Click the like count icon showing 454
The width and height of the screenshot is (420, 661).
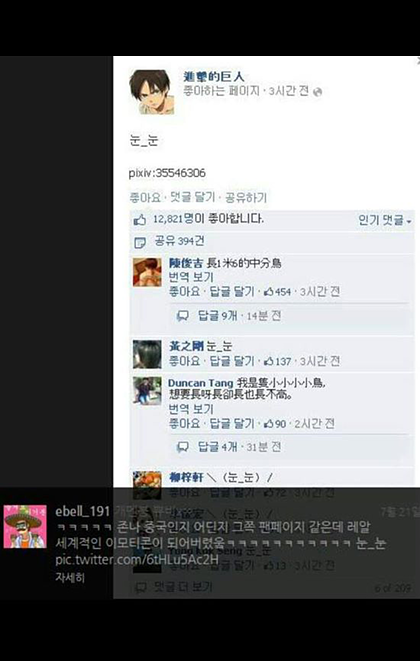(x=268, y=292)
